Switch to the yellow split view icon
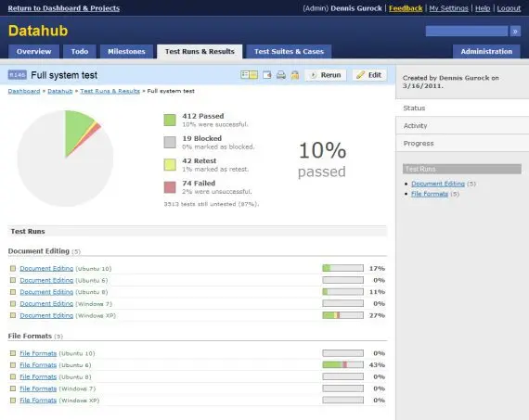Image resolution: width=529 pixels, height=420 pixels. pyautogui.click(x=253, y=75)
